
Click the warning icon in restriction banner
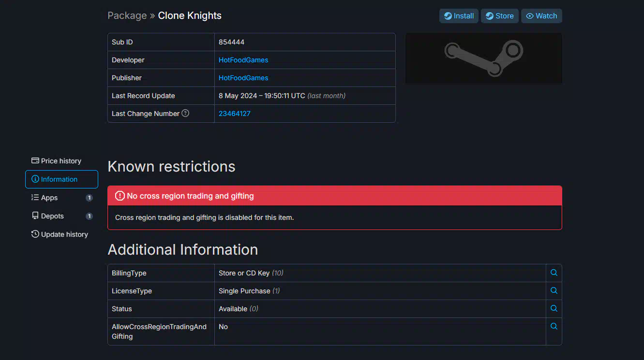pos(120,196)
